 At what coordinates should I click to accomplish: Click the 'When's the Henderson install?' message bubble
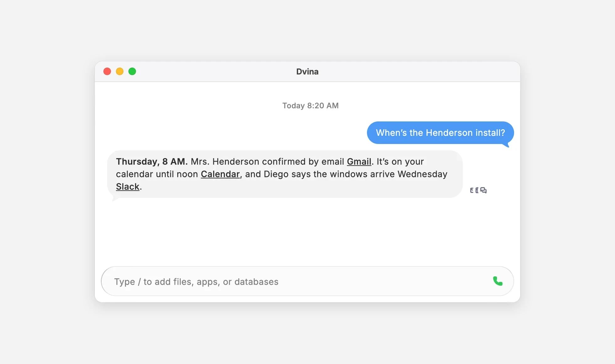(440, 133)
